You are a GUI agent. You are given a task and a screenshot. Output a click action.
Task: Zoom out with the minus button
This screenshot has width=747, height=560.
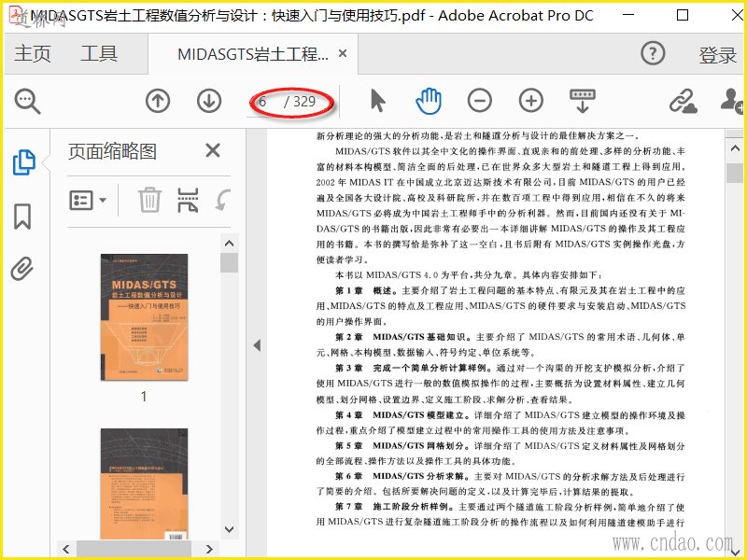(480, 101)
